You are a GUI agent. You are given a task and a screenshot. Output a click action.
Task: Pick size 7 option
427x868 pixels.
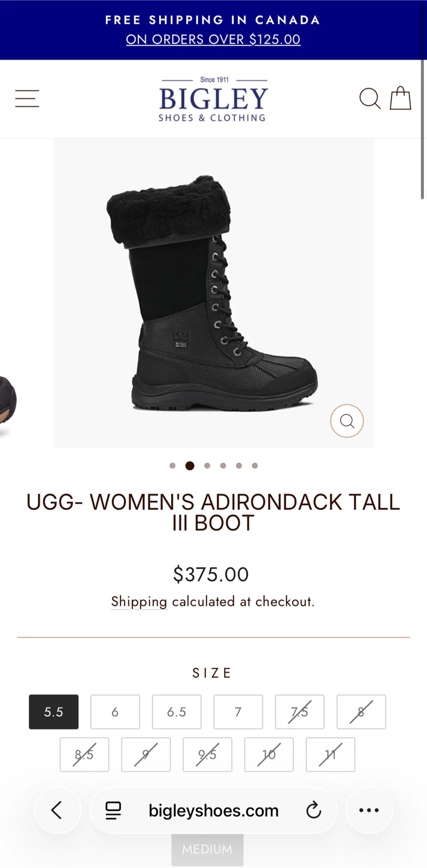[x=238, y=712]
